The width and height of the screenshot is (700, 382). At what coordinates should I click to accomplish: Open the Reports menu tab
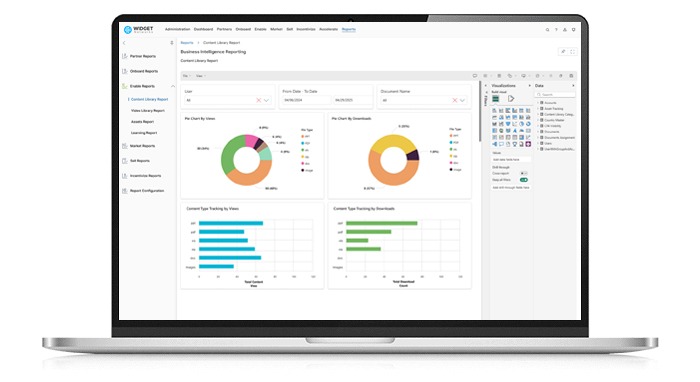(349, 29)
